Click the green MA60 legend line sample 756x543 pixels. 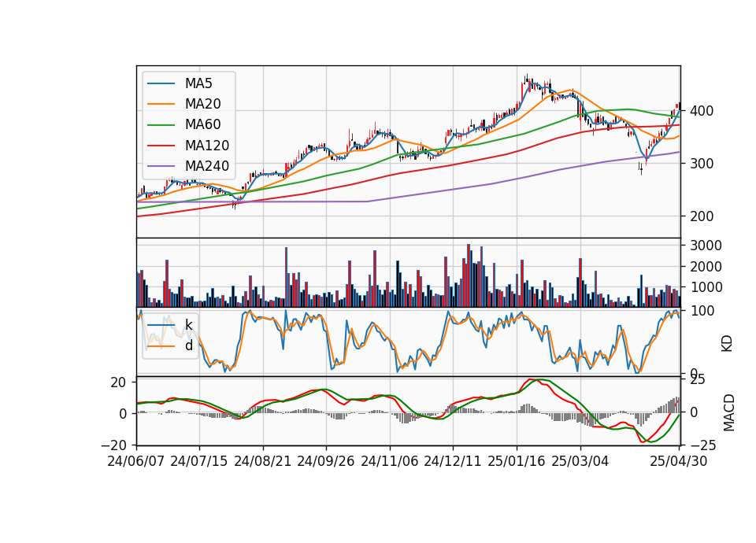pos(161,125)
